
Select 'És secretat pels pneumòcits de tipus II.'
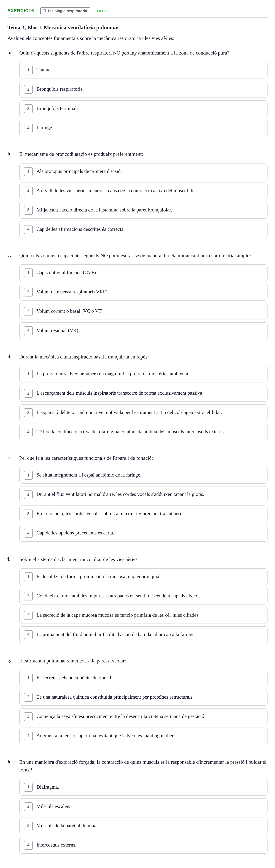143,678
